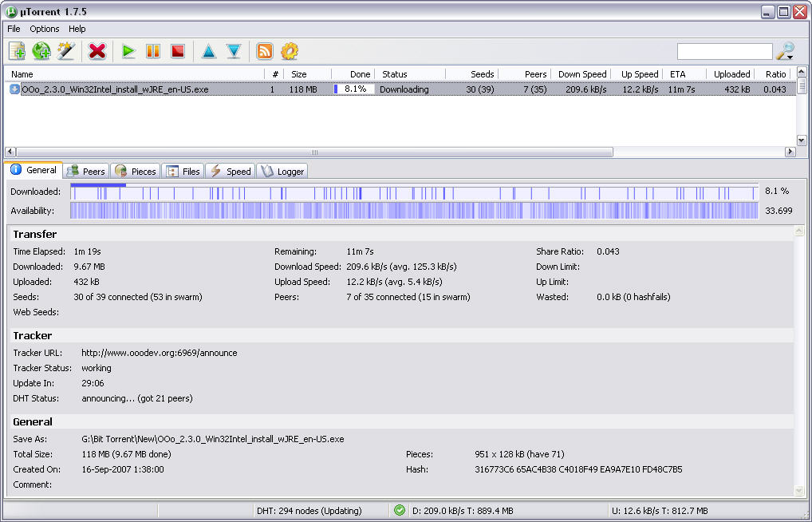Click the Add Torrent toolbar icon
This screenshot has width=812, height=522.
coord(17,51)
